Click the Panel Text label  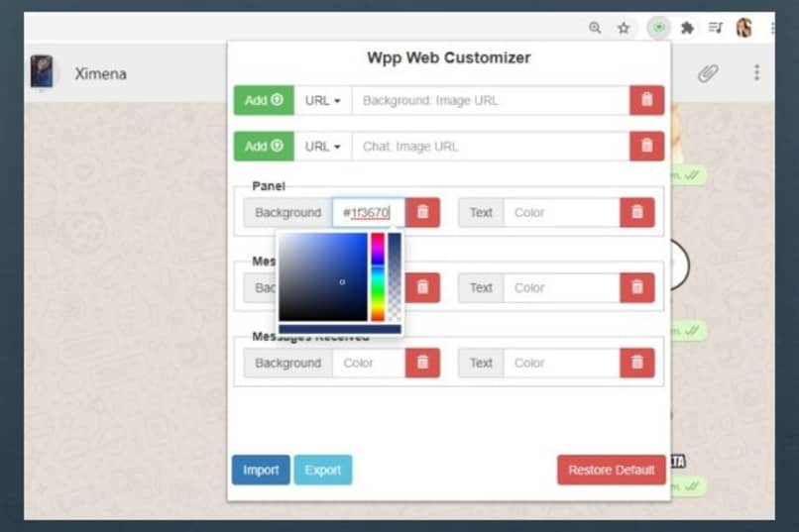(481, 212)
